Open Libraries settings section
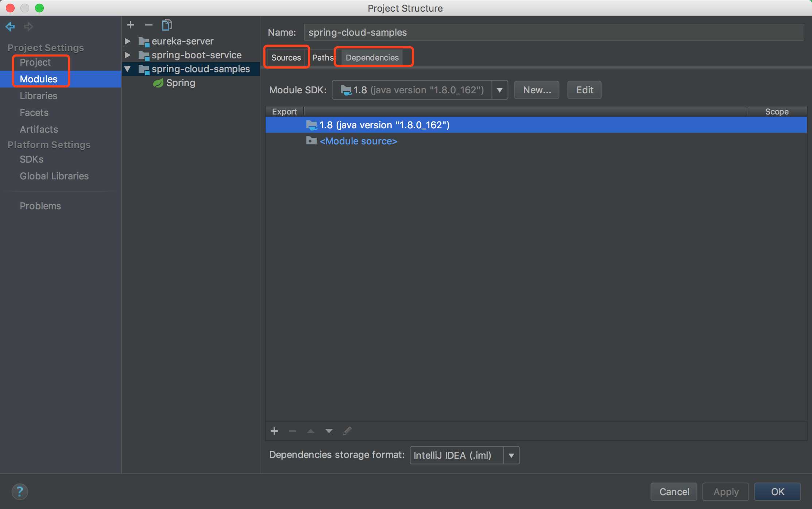 coord(38,96)
